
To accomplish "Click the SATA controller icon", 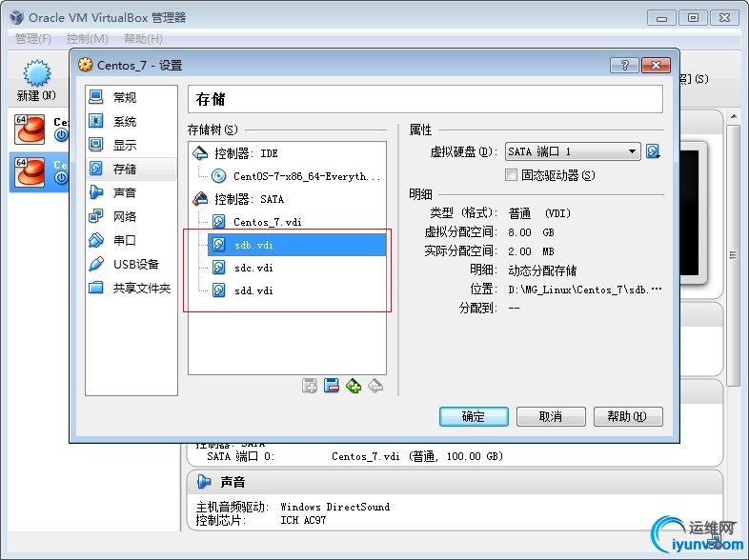I will [x=200, y=199].
